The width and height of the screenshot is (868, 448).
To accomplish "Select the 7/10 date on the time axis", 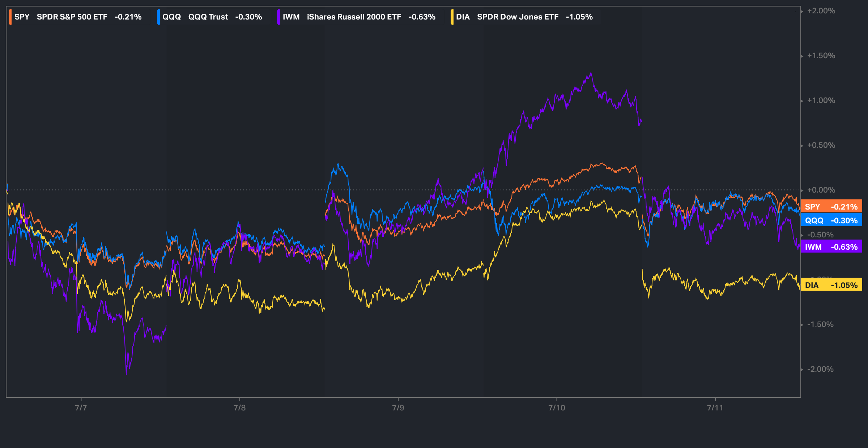I will click(557, 408).
